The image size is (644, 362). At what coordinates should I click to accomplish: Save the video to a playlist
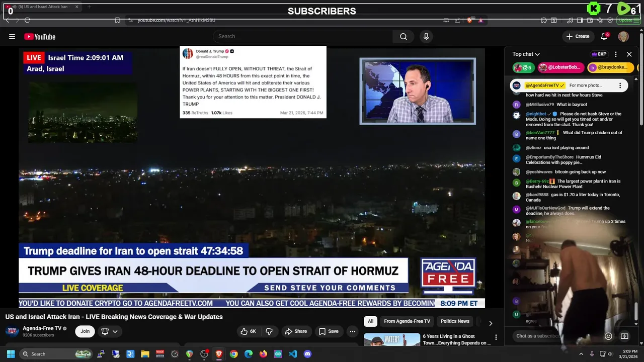pos(329,331)
